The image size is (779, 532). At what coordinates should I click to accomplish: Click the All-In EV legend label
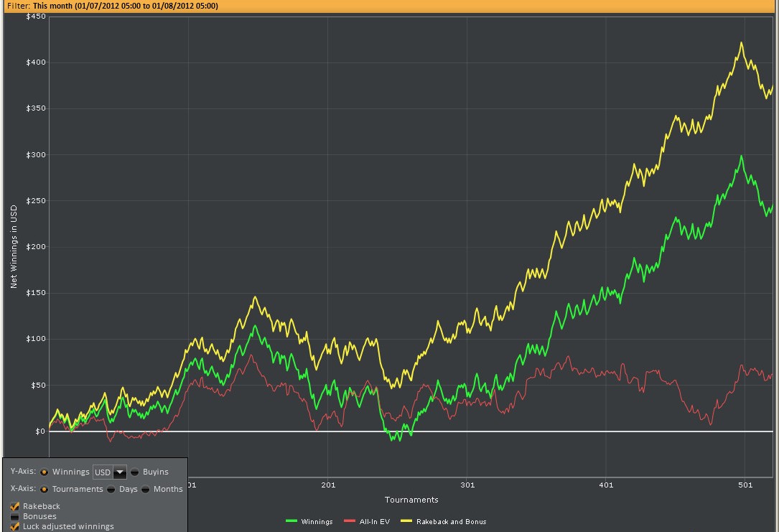375,521
